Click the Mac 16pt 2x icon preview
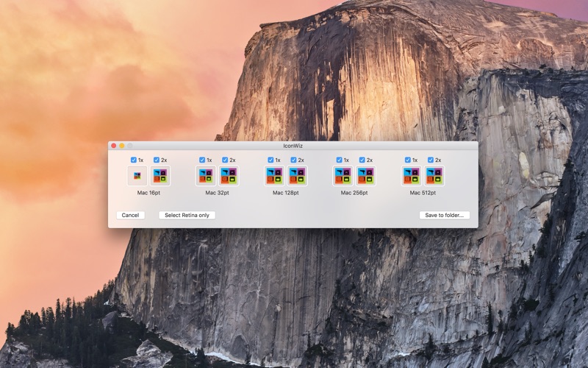 [x=160, y=176]
